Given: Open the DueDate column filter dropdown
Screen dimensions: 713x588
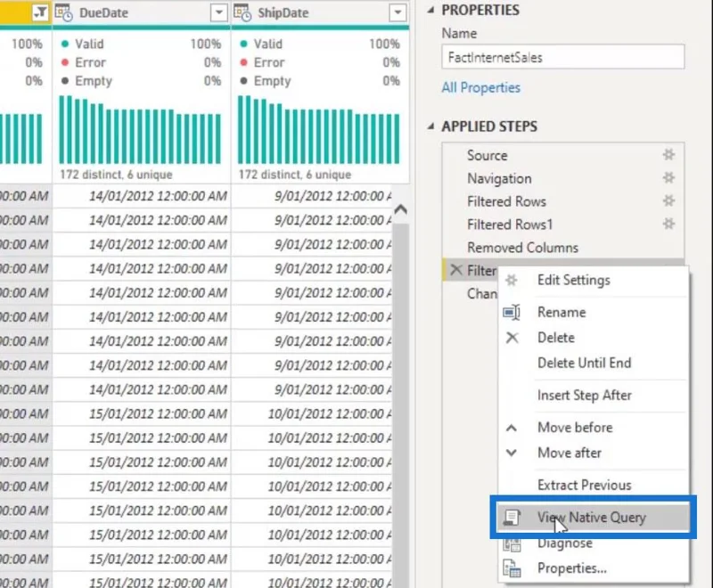Looking at the screenshot, I should 218,12.
